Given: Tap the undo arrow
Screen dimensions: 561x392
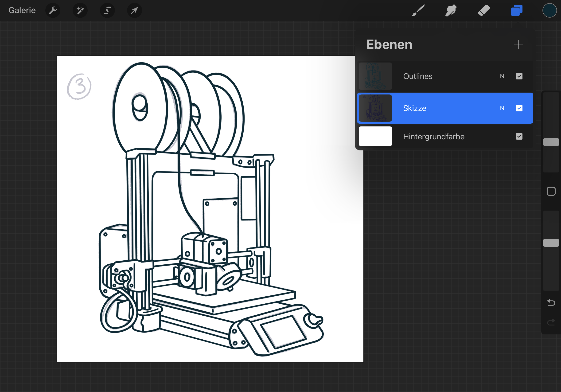Looking at the screenshot, I should [551, 302].
